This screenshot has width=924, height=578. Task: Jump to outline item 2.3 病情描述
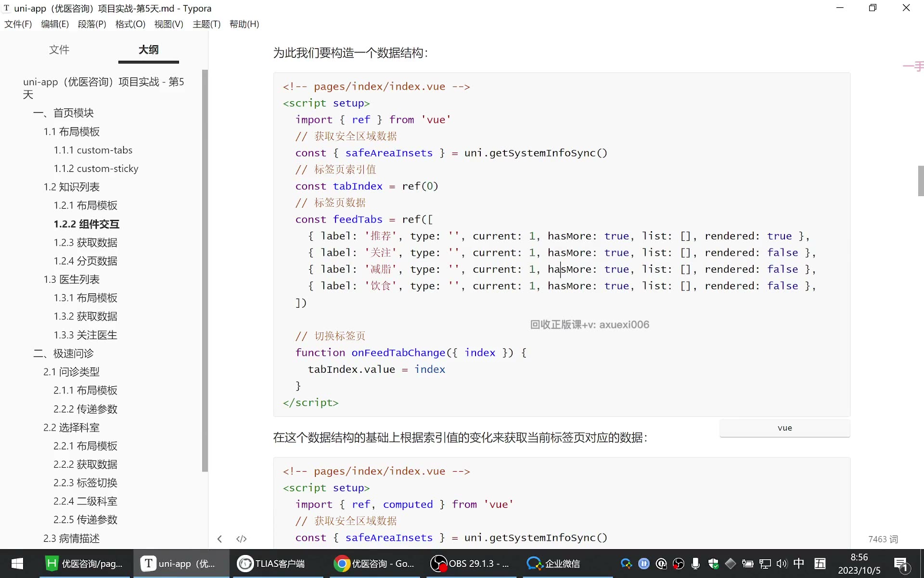(72, 538)
